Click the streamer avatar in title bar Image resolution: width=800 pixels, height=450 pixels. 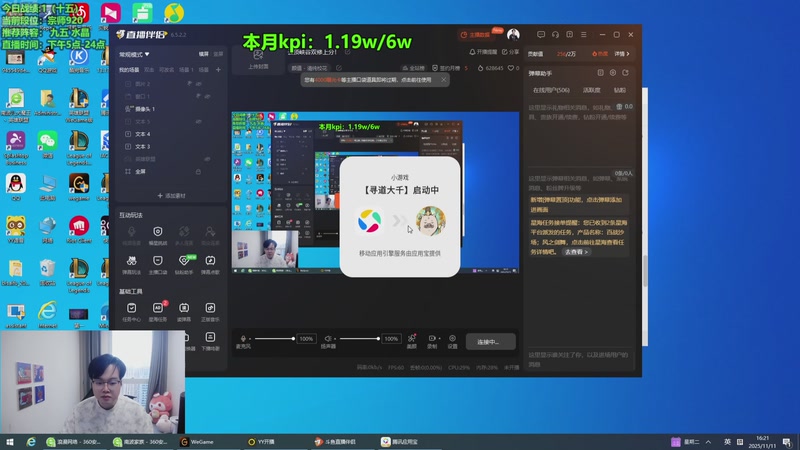513,34
